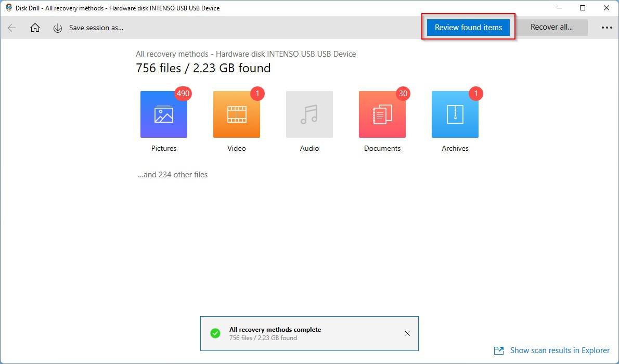
Task: Click the Explorer external-link icon
Action: [x=499, y=350]
